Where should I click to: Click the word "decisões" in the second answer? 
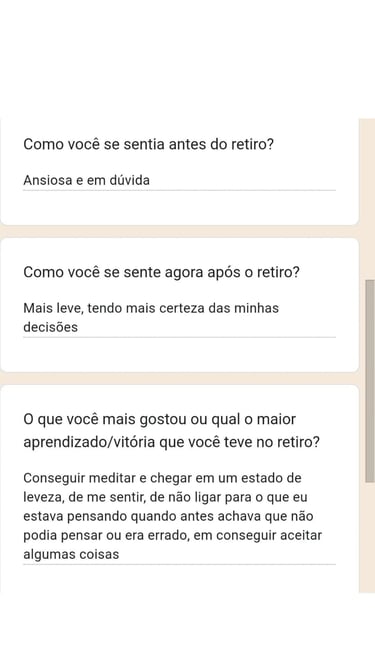click(x=51, y=327)
